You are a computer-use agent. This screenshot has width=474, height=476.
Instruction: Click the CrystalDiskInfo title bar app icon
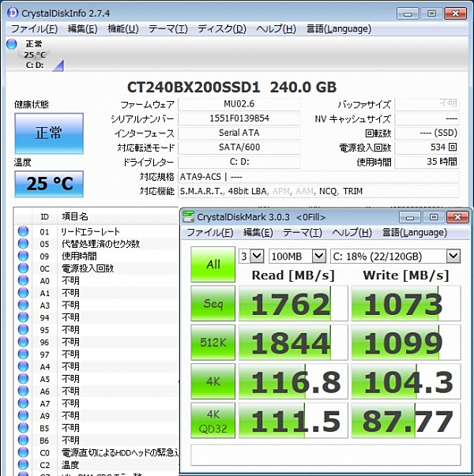pyautogui.click(x=13, y=13)
